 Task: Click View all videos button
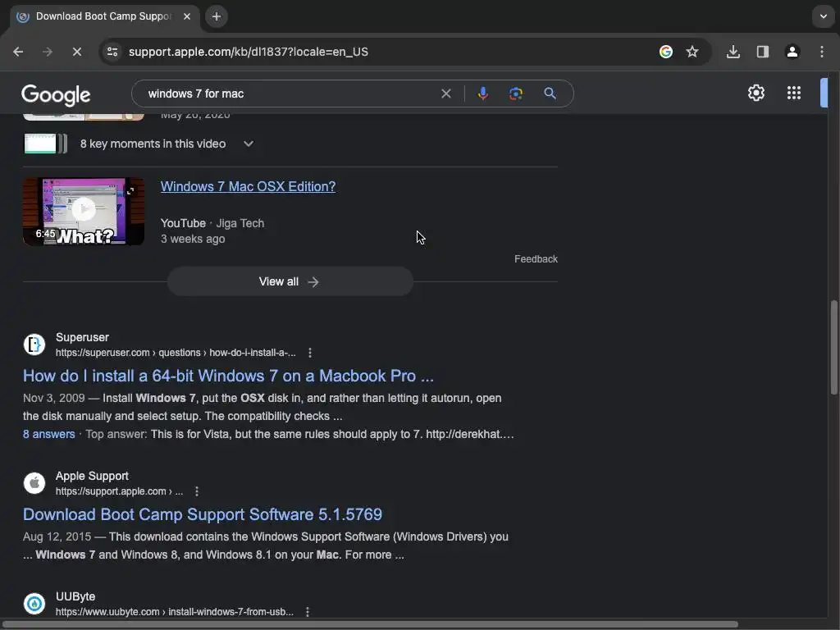point(290,282)
